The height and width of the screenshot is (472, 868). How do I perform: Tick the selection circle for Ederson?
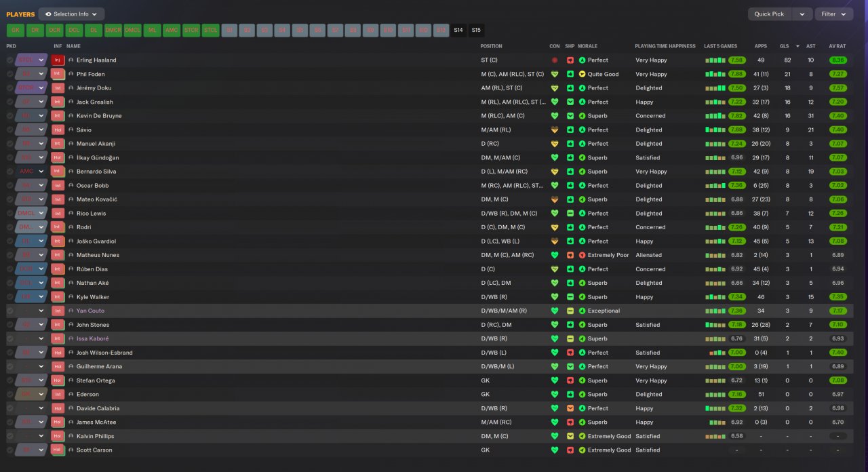9,394
